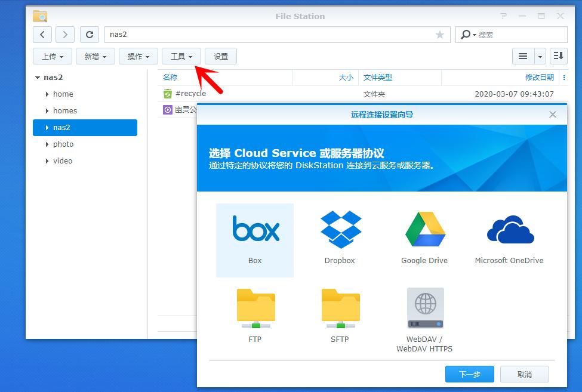Image resolution: width=582 pixels, height=392 pixels.
Task: Expand the homes folder tree arrow
Action: [47, 111]
